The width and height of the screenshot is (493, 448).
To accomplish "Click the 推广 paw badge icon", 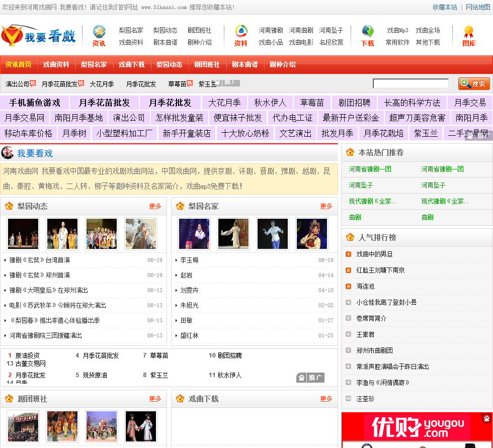I will click(x=310, y=378).
